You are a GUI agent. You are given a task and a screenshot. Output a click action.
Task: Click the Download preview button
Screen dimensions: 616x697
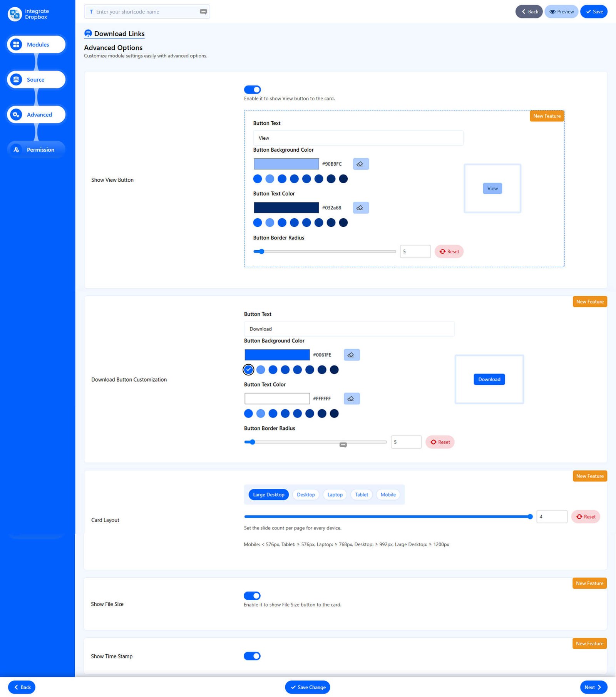click(x=489, y=380)
